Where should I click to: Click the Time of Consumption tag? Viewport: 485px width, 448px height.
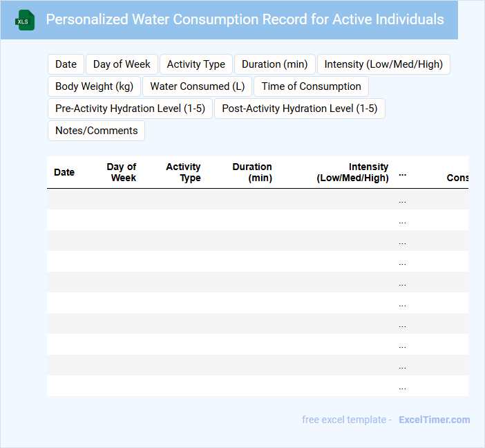point(311,86)
